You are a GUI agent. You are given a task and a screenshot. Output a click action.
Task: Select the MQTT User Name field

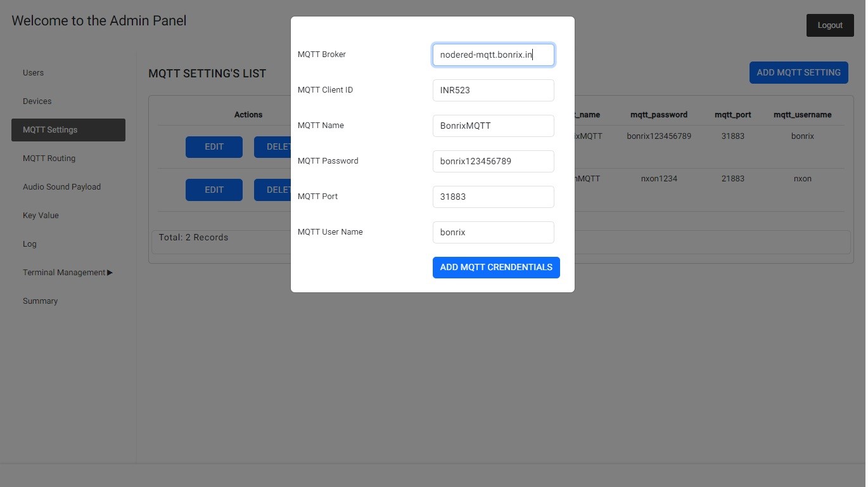(x=493, y=232)
